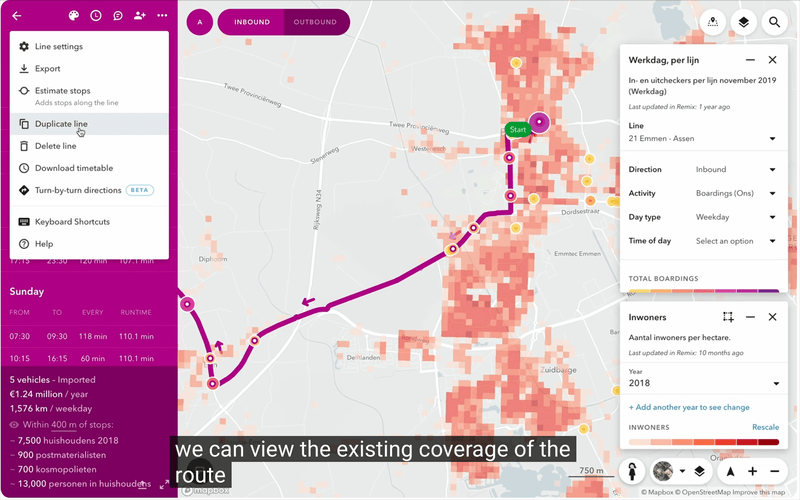Zoom in with the plus button
Viewport: 800px width, 500px height.
tap(752, 471)
